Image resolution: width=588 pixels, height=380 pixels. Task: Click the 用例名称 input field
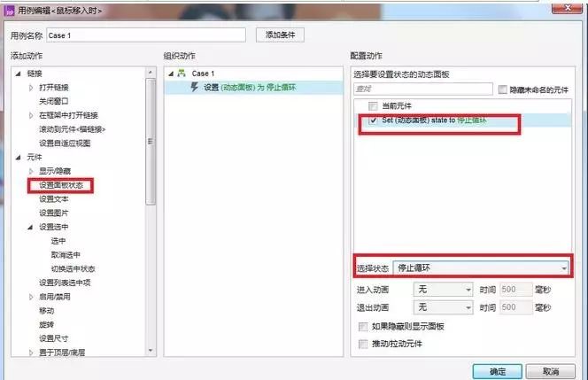[x=146, y=35]
